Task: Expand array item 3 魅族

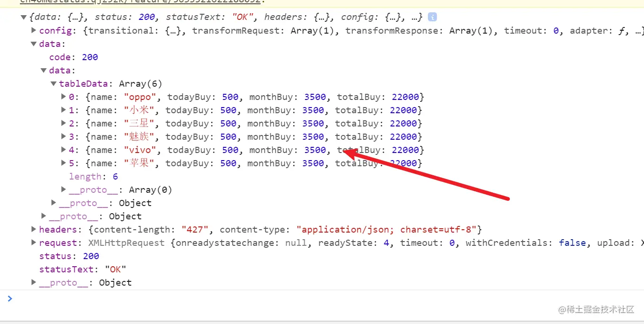Action: point(63,136)
